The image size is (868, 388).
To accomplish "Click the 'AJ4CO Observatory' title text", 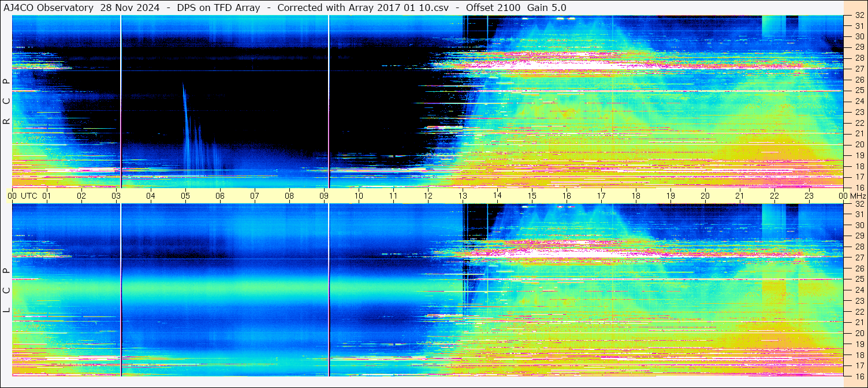I will 49,8.
